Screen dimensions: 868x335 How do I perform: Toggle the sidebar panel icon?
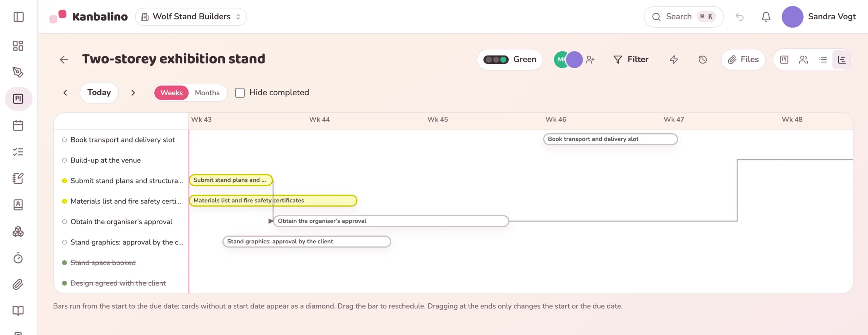click(18, 17)
